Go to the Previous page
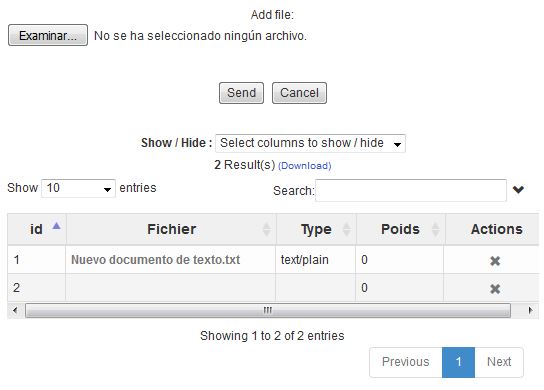This screenshot has height=390, width=544. coord(406,362)
